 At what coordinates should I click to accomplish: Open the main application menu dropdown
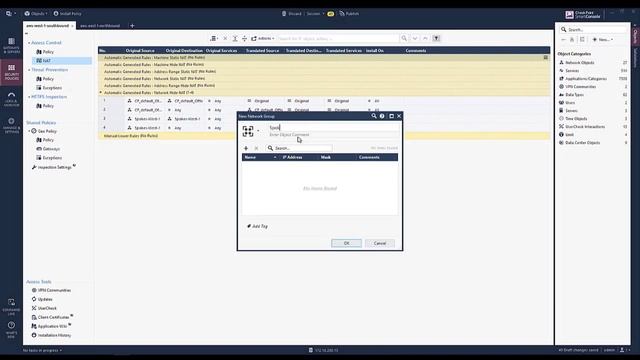11,13
